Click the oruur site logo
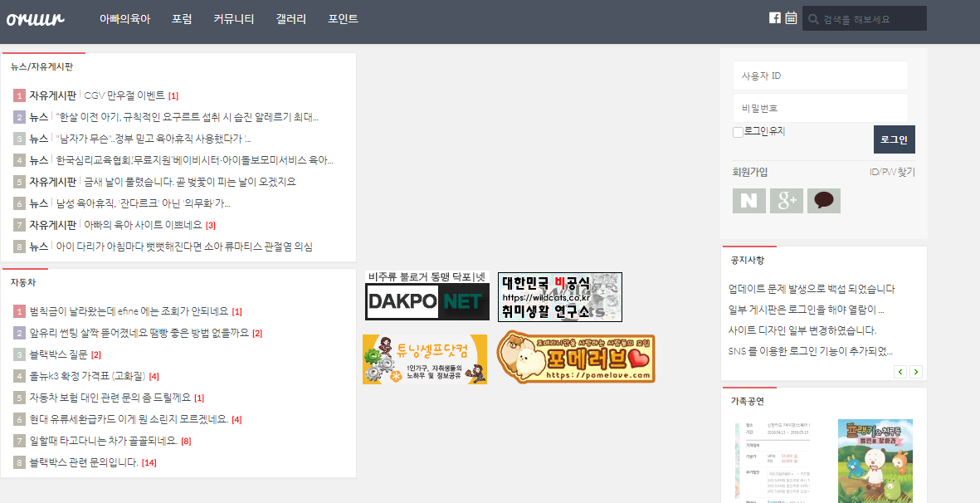980x503 pixels. [36, 18]
